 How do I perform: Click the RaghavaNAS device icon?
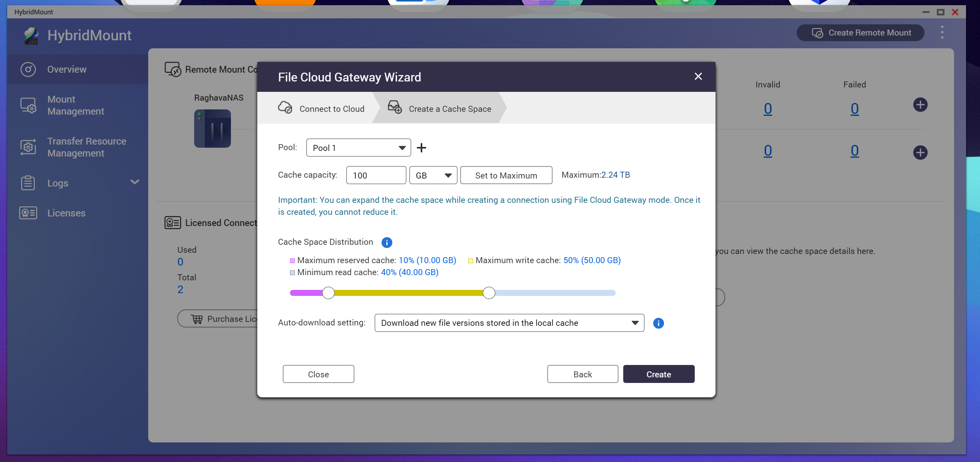(213, 129)
